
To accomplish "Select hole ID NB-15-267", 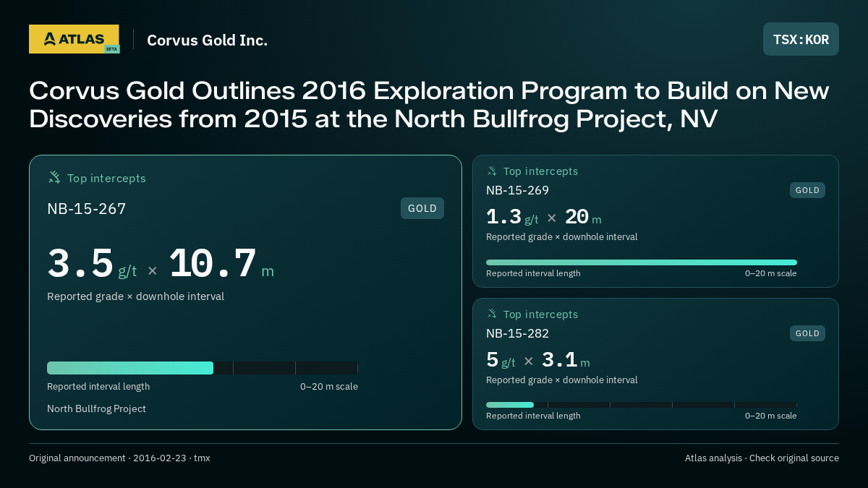I will pos(87,209).
